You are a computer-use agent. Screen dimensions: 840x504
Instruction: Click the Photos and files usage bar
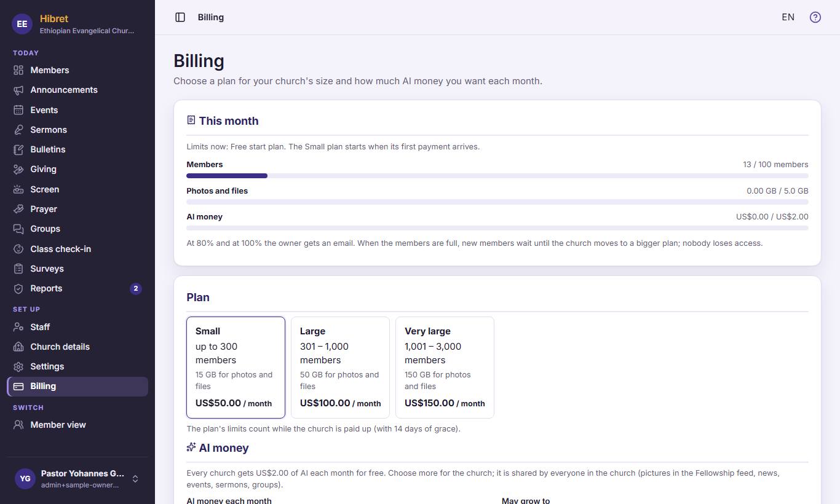497,202
